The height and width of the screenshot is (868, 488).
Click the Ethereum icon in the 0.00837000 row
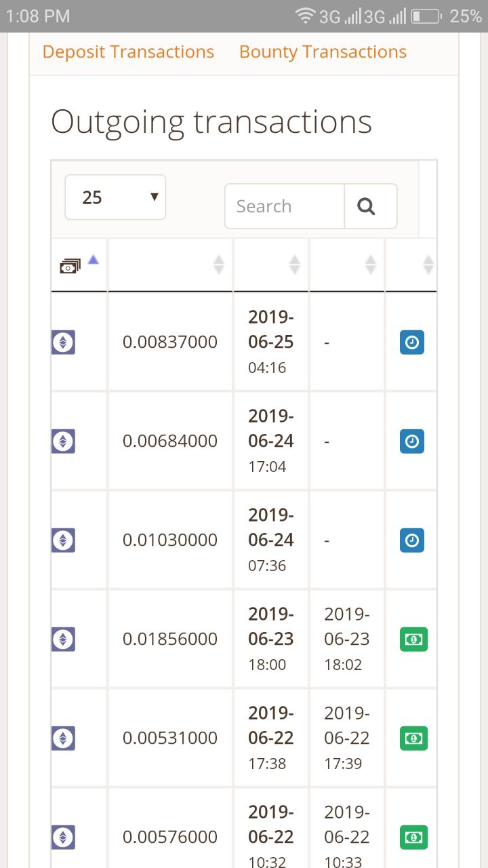tap(64, 342)
